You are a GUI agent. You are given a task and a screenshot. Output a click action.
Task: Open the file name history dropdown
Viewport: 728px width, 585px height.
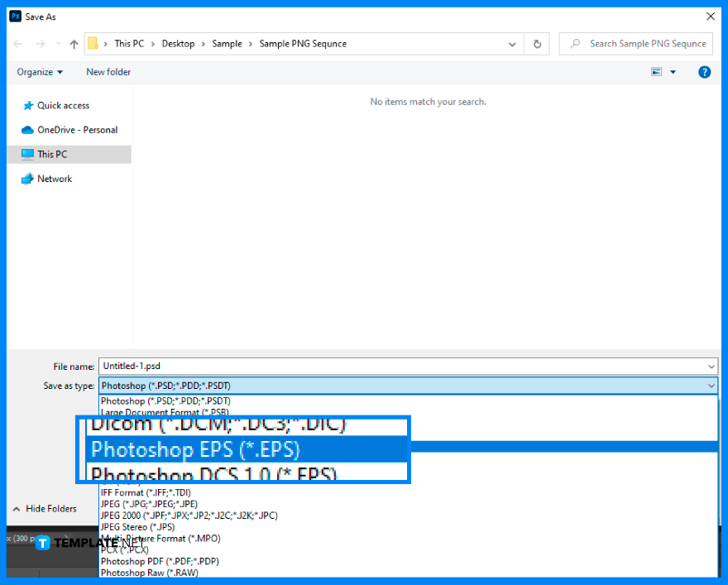[711, 366]
